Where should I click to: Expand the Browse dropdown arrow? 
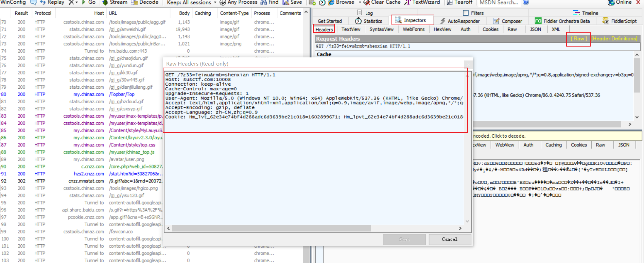tap(360, 2)
